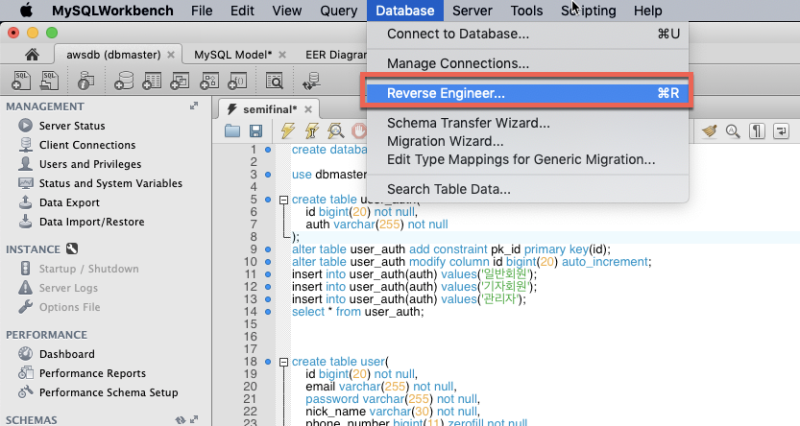Open Performance Schema Setup
800x426 pixels.
(x=109, y=392)
